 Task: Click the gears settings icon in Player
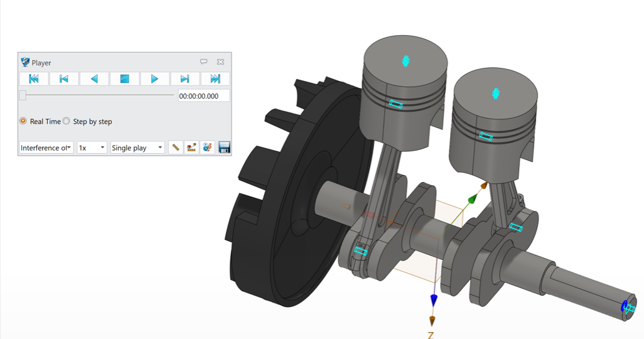coord(207,148)
